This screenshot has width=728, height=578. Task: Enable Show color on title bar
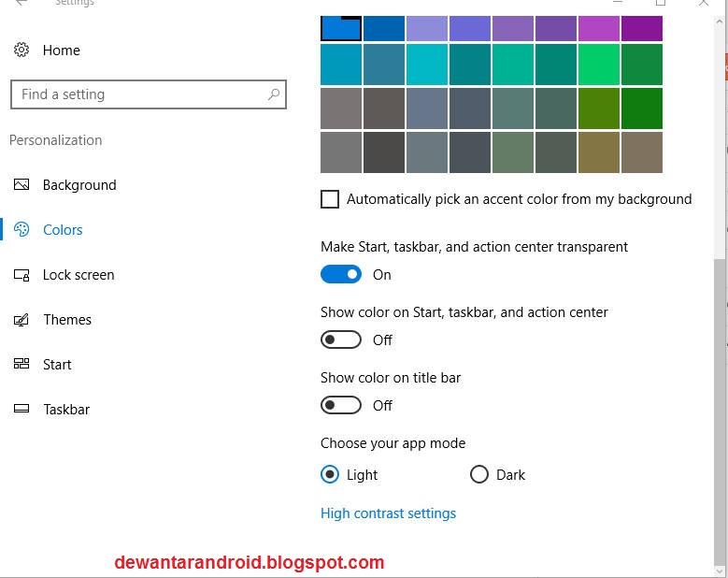341,405
